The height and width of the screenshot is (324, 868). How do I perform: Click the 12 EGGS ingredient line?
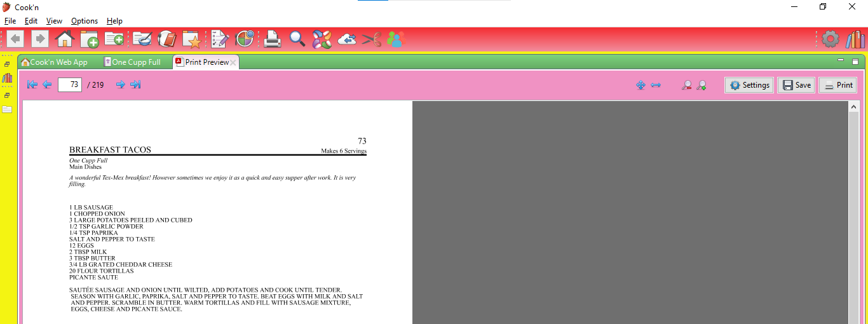coord(81,246)
